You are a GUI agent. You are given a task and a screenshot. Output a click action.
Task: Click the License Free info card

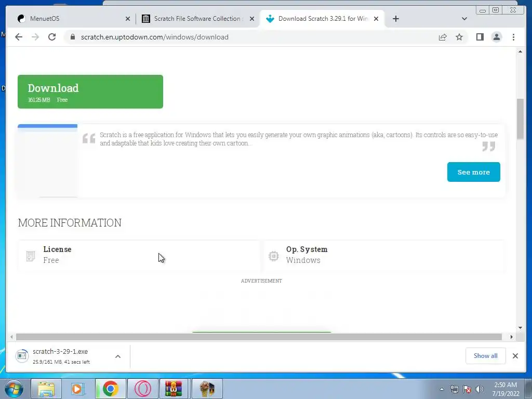[139, 256]
